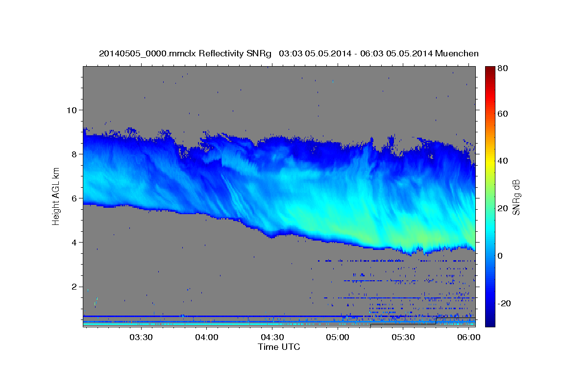Click the height tick label 10

72,110
